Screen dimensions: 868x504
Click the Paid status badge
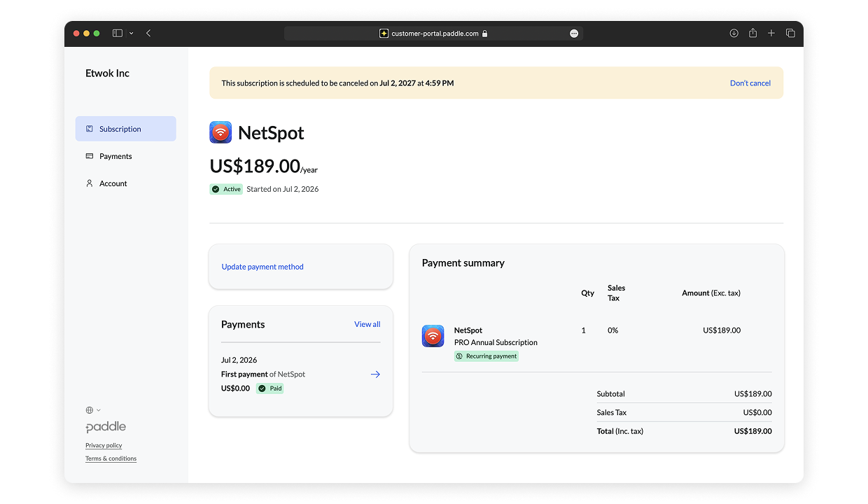[269, 388]
